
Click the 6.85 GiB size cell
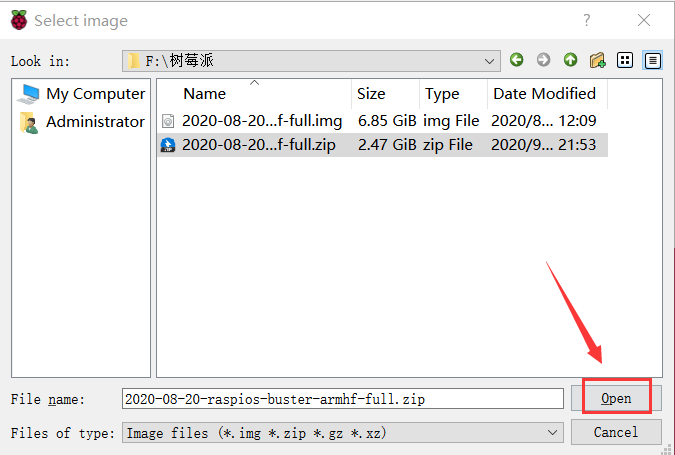(x=387, y=121)
